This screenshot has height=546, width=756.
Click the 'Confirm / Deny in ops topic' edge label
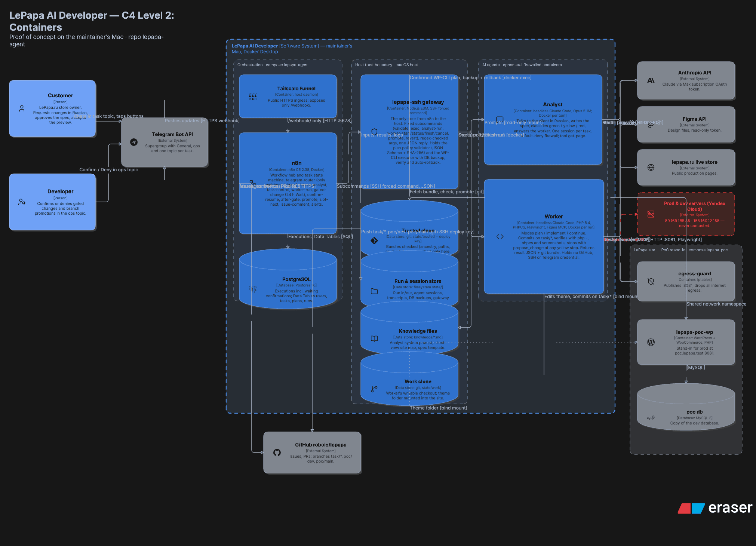point(108,170)
